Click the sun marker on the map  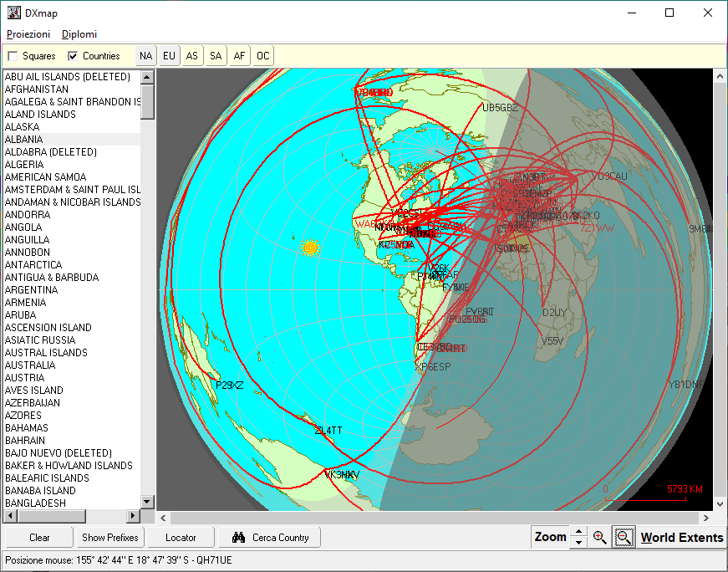pyautogui.click(x=311, y=248)
